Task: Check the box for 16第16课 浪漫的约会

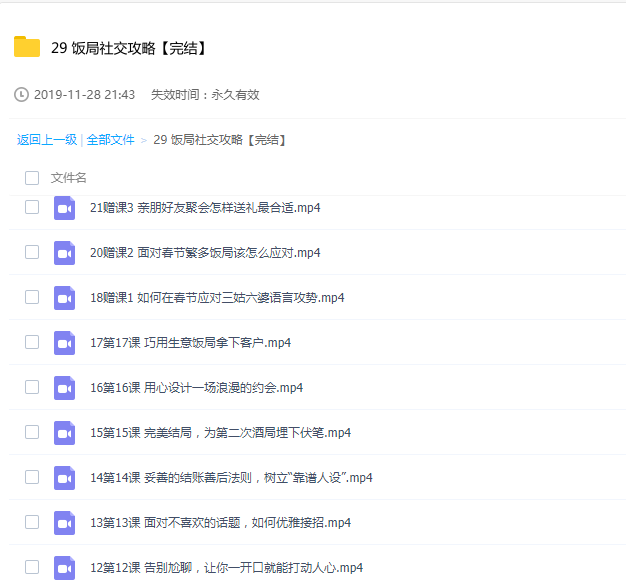Action: (x=32, y=387)
